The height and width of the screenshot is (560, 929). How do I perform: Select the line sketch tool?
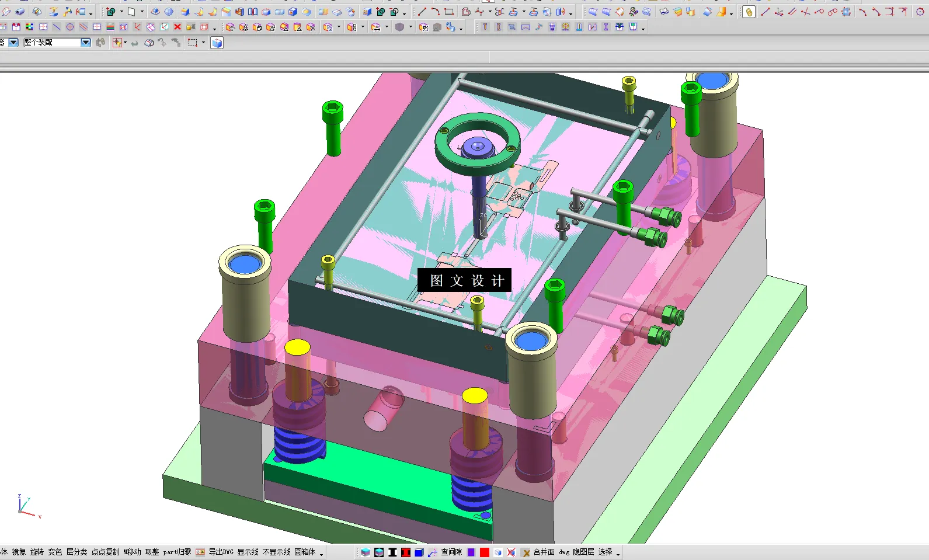click(422, 12)
